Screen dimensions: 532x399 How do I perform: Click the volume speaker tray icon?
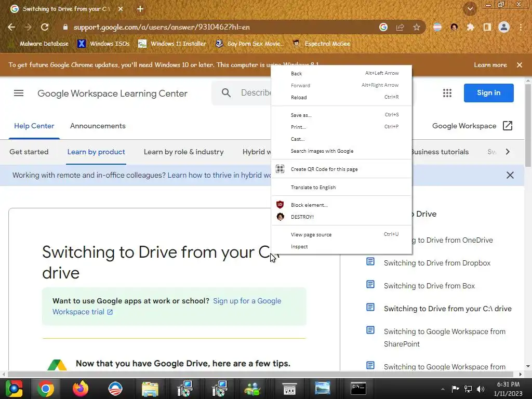click(x=481, y=389)
